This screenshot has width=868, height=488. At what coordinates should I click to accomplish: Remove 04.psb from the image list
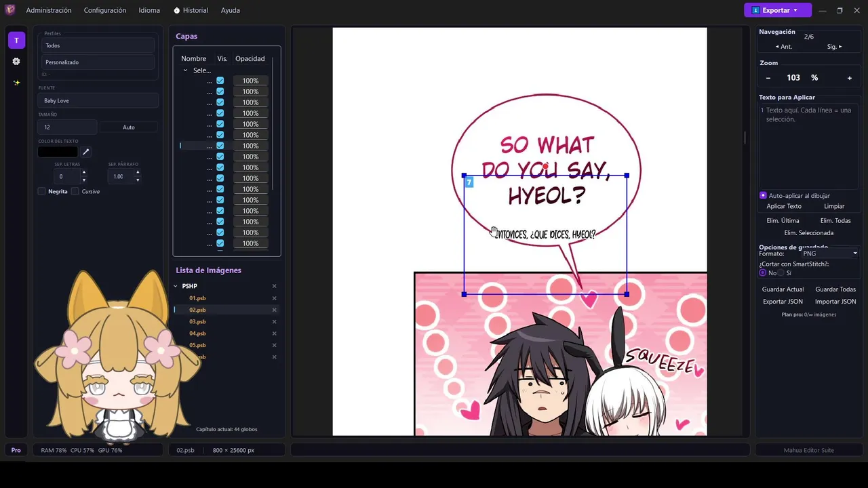pos(275,333)
